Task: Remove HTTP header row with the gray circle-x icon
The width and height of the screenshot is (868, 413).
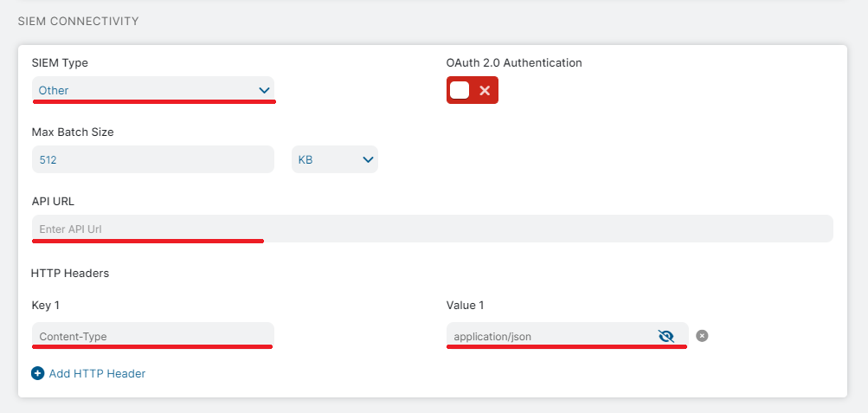Action: tap(702, 336)
